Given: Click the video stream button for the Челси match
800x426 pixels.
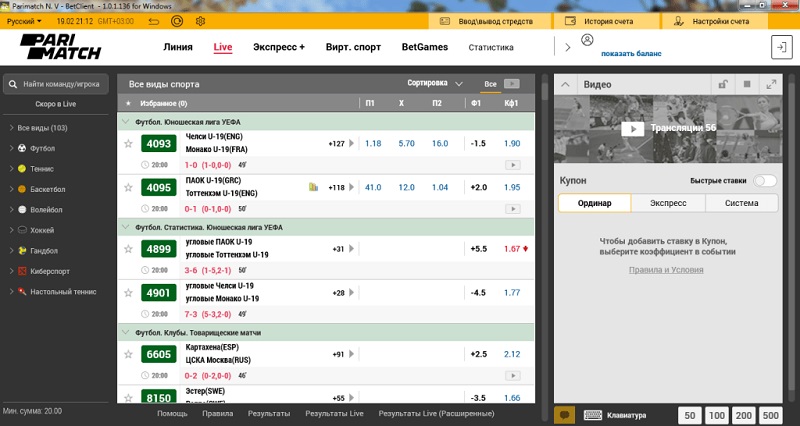Looking at the screenshot, I should click(x=512, y=164).
